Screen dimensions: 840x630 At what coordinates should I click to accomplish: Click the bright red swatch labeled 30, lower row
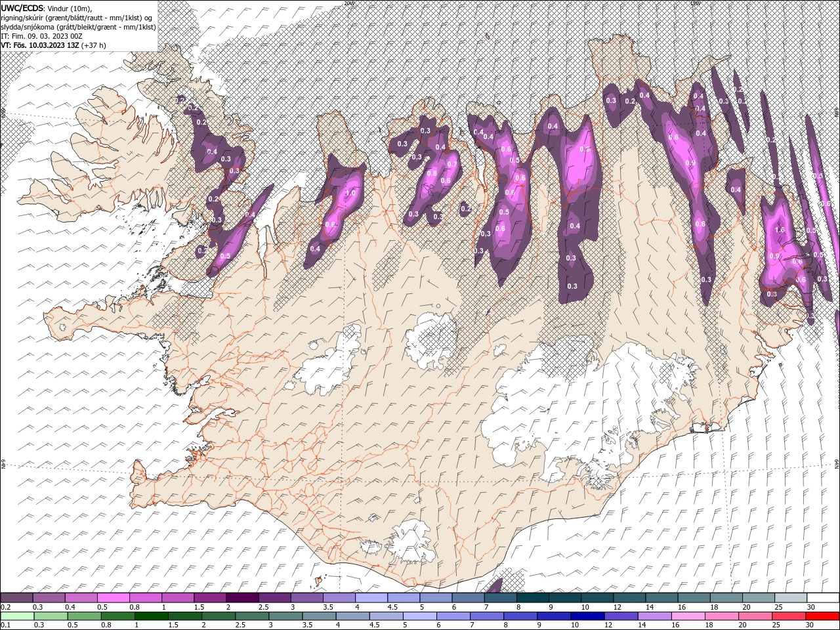tap(822, 616)
